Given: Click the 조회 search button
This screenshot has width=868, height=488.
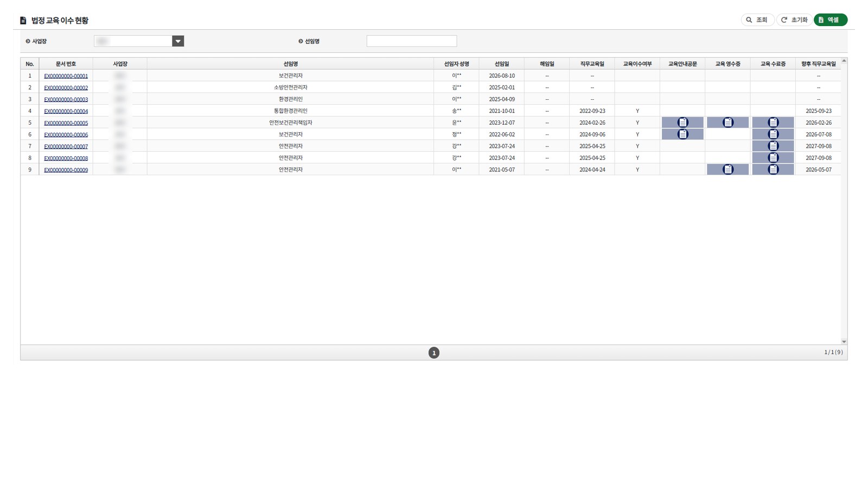Looking at the screenshot, I should [x=757, y=20].
